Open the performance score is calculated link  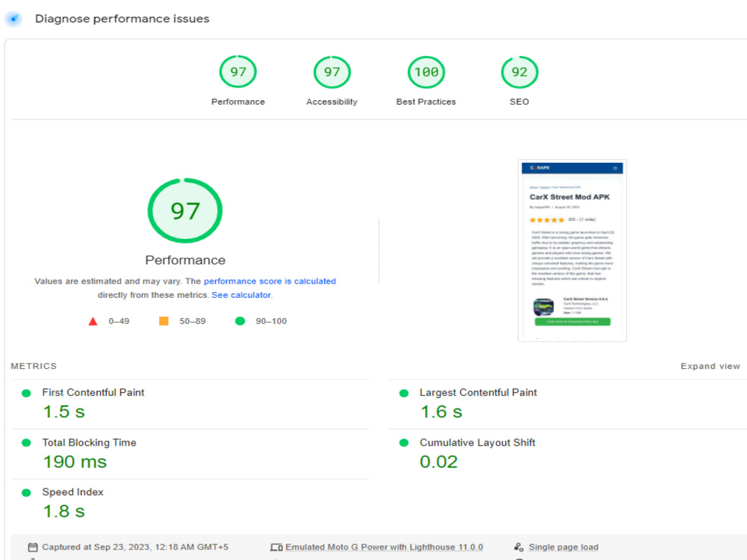270,281
